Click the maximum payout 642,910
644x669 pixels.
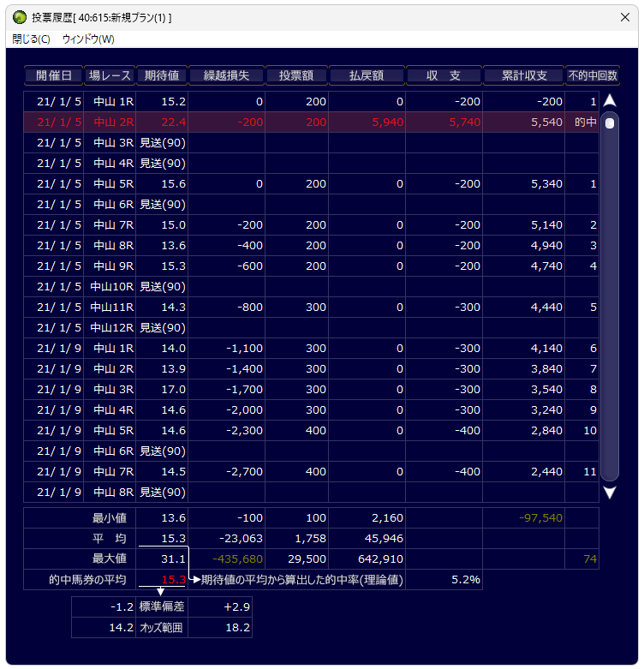point(380,558)
